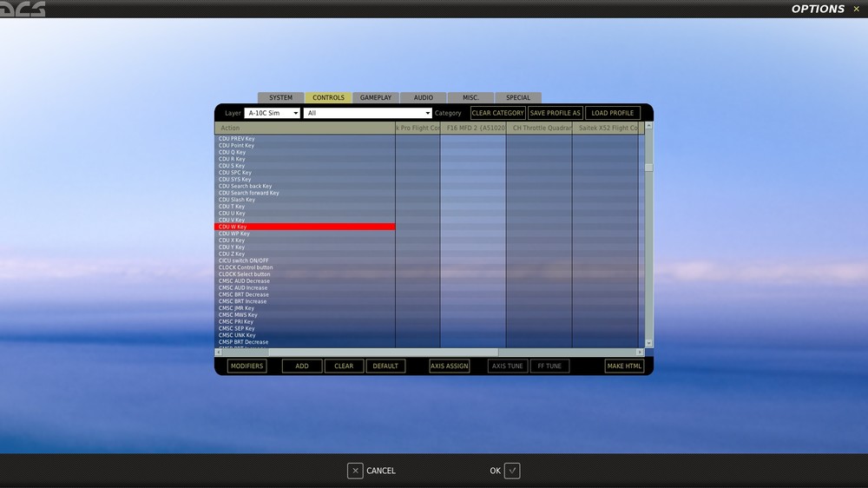This screenshot has height=488, width=868.
Task: Select the CDU Q Key row
Action: [305, 152]
